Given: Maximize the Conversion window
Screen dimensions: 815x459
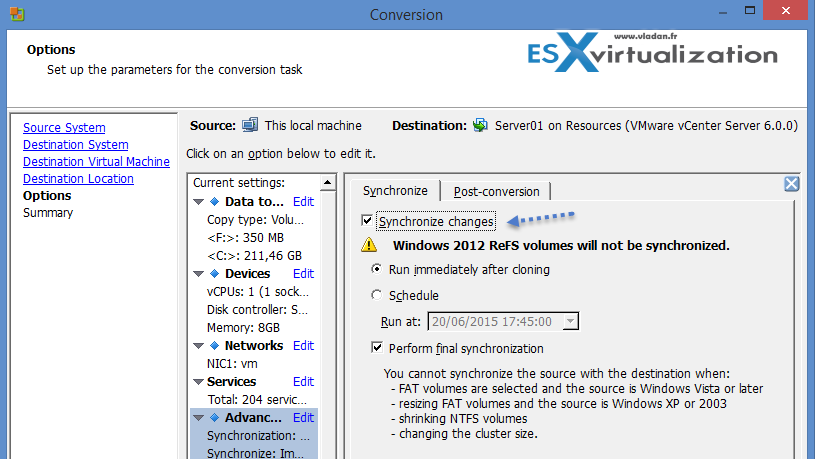Looking at the screenshot, I should point(750,10).
